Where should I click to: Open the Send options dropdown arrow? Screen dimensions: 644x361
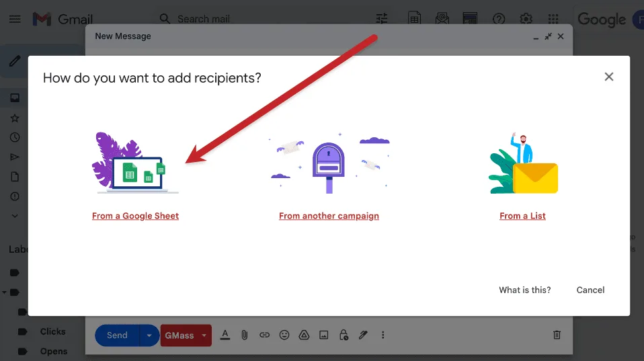pyautogui.click(x=149, y=335)
